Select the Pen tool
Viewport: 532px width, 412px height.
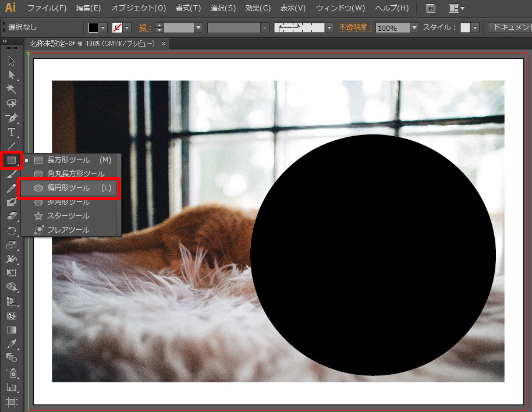(x=11, y=118)
